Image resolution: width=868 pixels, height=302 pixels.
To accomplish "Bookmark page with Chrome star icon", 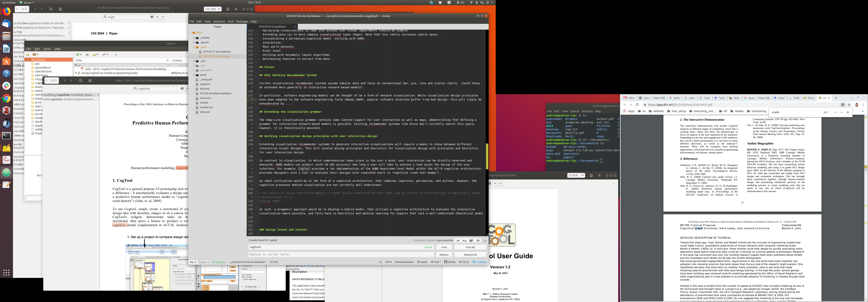I will (849, 105).
